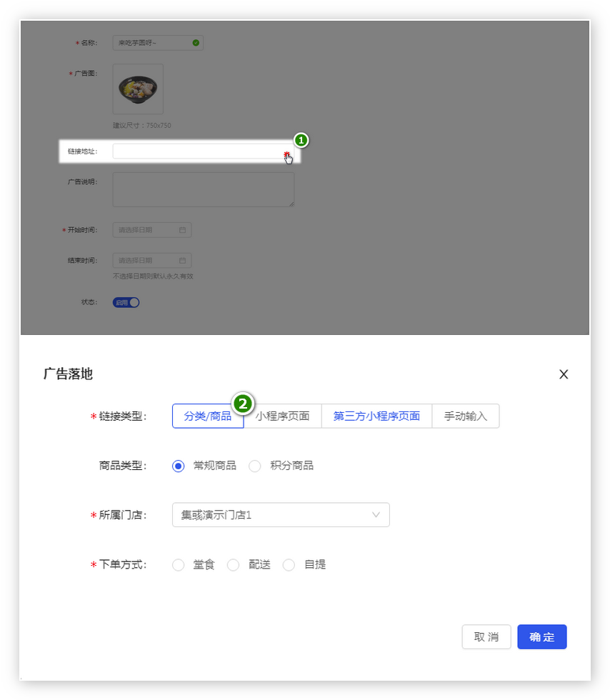Click the chevron arrow of 所属门店 dropdown
610x700 pixels.
[376, 515]
